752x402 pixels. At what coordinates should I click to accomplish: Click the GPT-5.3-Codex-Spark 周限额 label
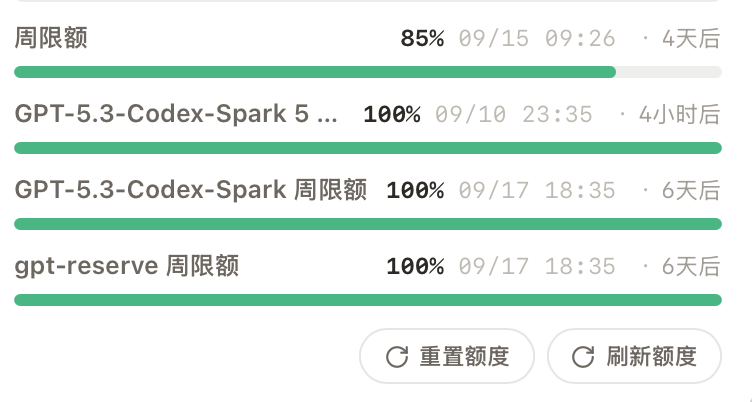[x=191, y=190]
